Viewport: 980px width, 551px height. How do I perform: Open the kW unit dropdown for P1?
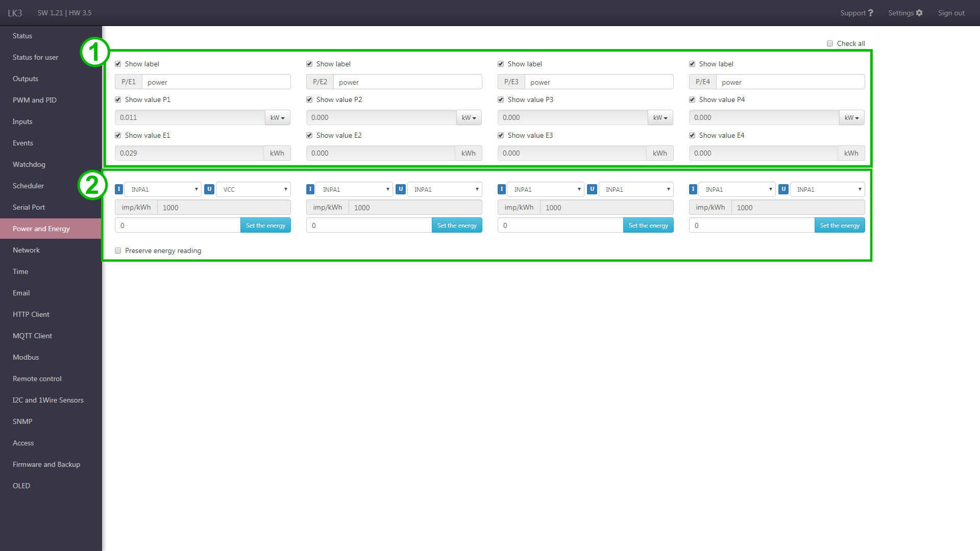pos(278,117)
